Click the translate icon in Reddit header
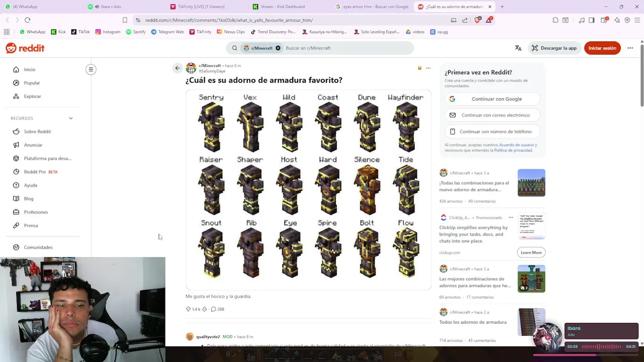The image size is (644, 362). point(518,48)
